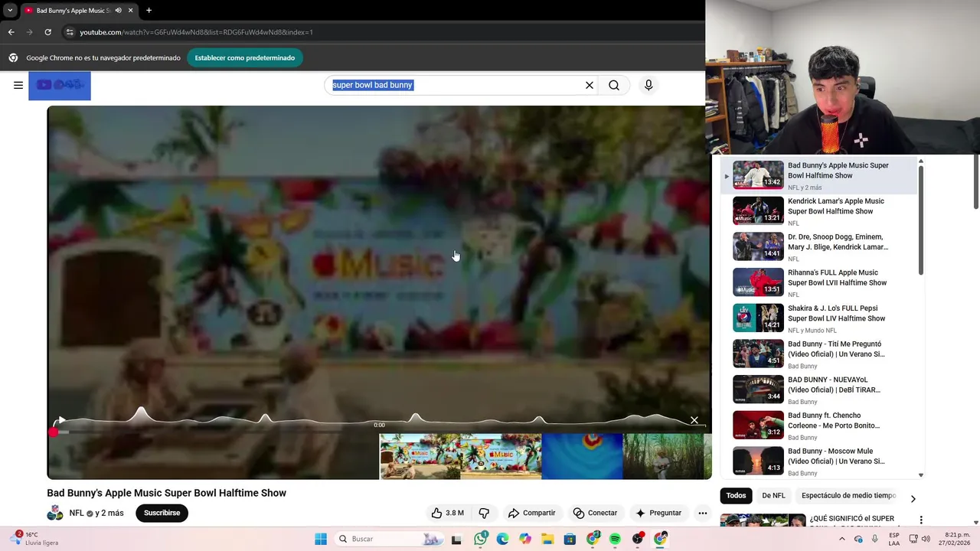Open more actions three-dot menu below video
The width and height of the screenshot is (980, 551).
click(703, 513)
